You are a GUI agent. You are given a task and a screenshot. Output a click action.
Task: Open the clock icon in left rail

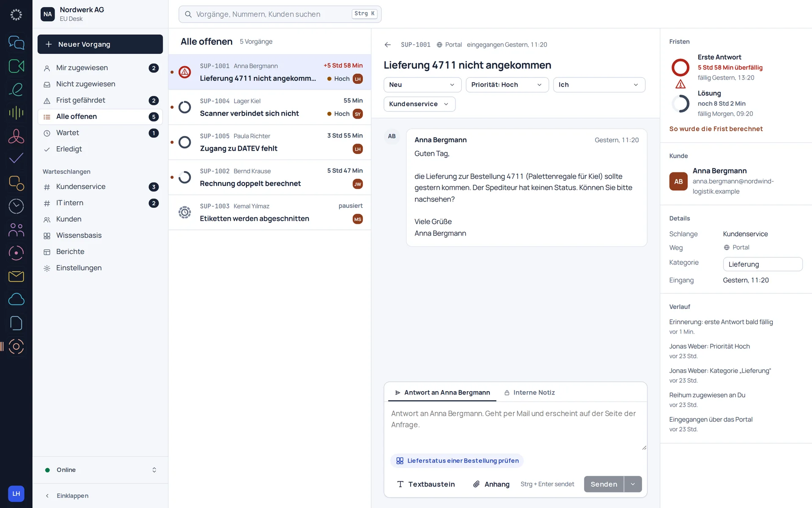16,206
